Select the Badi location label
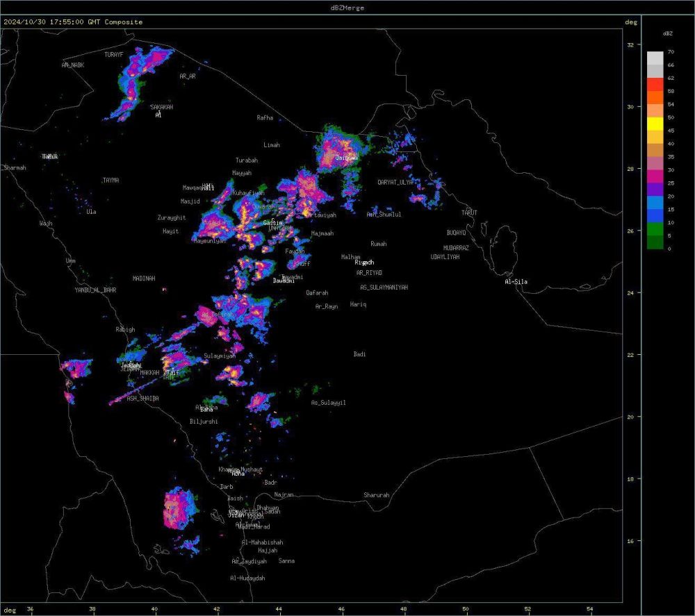The image size is (695, 616). point(359,354)
